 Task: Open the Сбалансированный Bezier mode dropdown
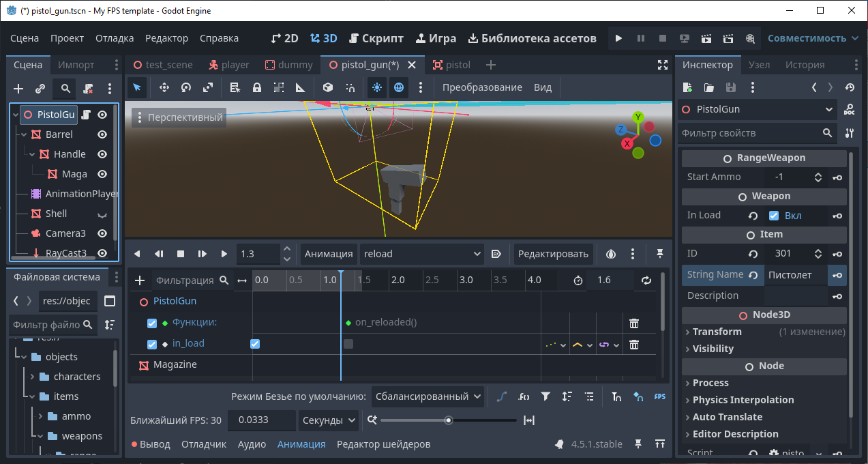[428, 396]
